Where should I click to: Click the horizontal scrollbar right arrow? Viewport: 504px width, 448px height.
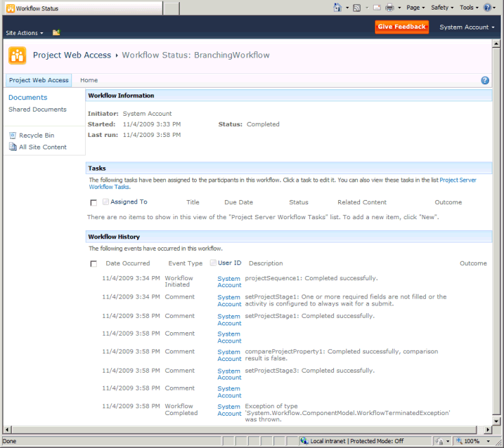click(x=488, y=430)
